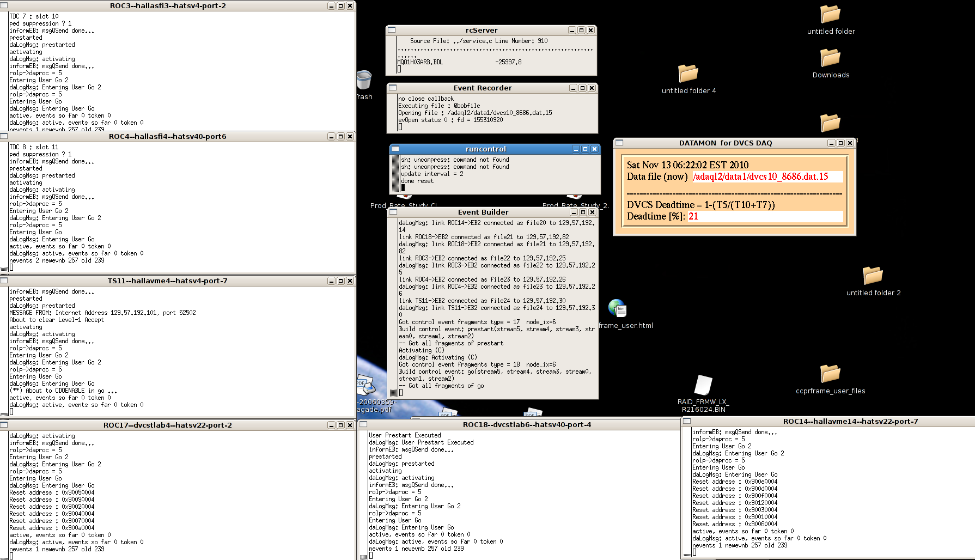
Task: Click the runcontrol terminal scrollbar
Action: coord(396,174)
